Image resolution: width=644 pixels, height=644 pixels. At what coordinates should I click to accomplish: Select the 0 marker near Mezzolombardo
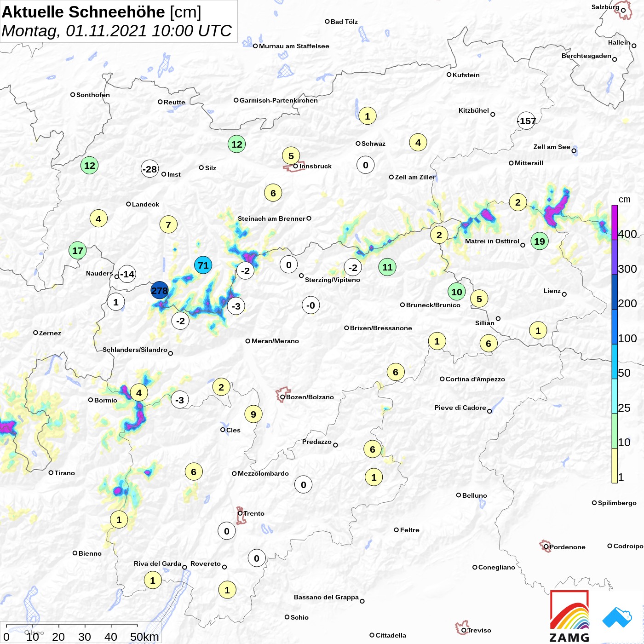(304, 484)
